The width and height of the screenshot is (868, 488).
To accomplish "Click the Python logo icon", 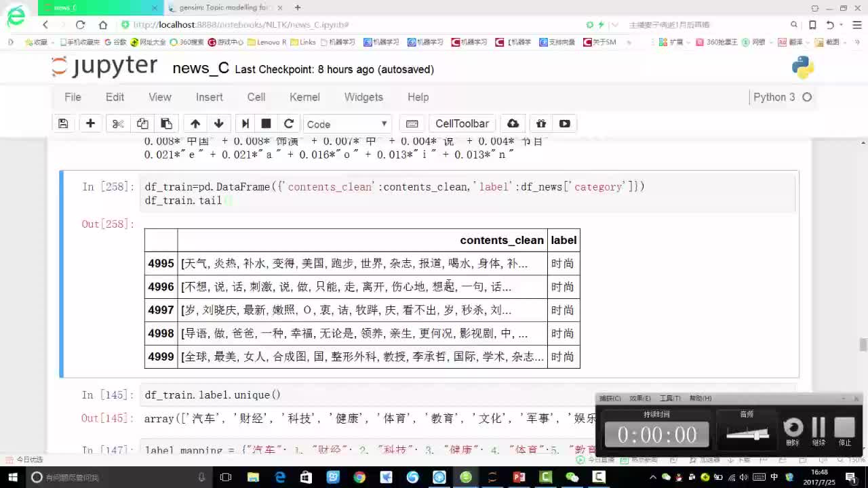I will [x=803, y=68].
